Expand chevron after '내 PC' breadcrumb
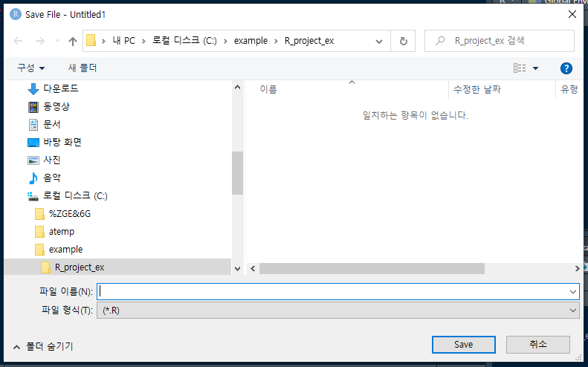The width and height of the screenshot is (588, 367). (143, 41)
